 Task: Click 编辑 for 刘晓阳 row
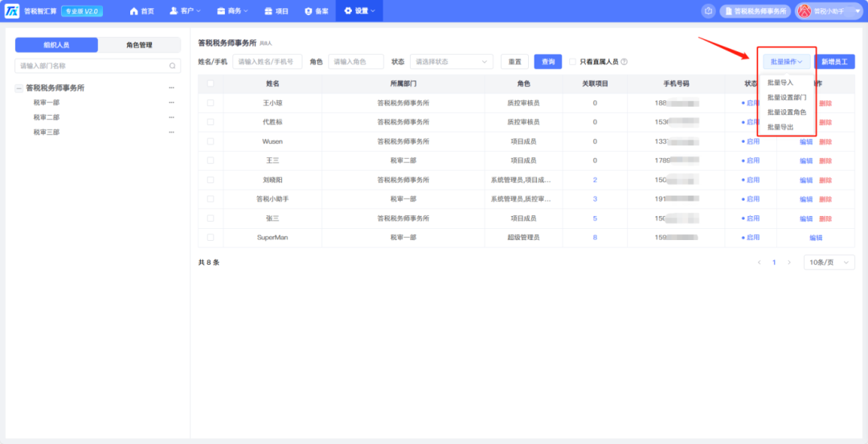coord(806,181)
